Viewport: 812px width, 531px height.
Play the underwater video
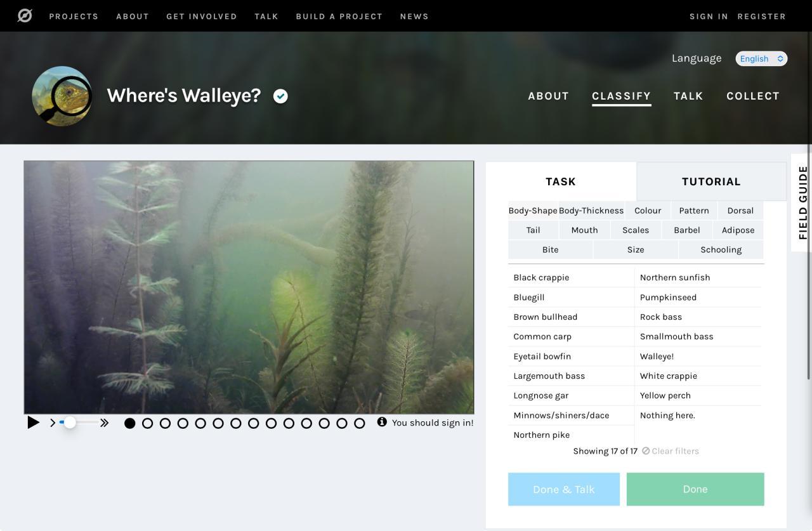click(34, 423)
